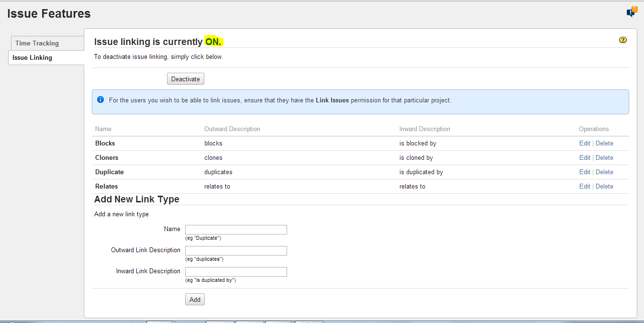644x323 pixels.
Task: Delete the Cloners link type
Action: point(604,157)
